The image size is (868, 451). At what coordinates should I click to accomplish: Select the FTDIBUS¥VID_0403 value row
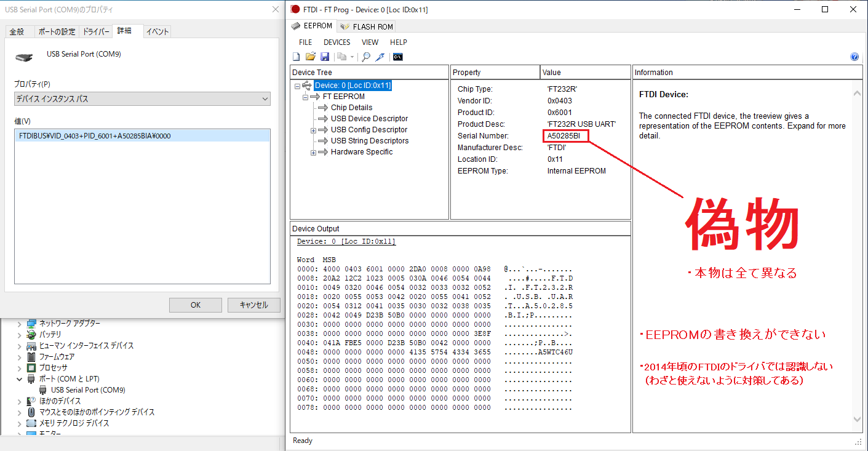click(142, 136)
